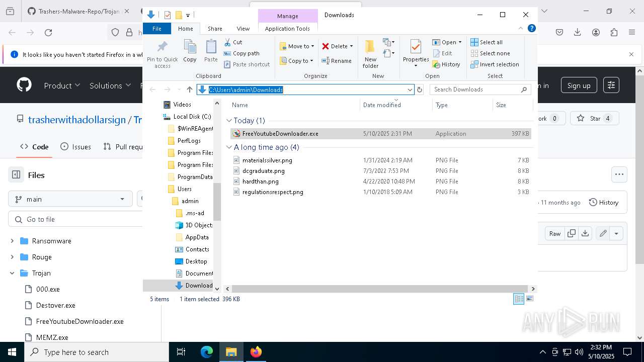Open Microsoft Edge from taskbar
The image size is (644, 362).
pos(207,352)
